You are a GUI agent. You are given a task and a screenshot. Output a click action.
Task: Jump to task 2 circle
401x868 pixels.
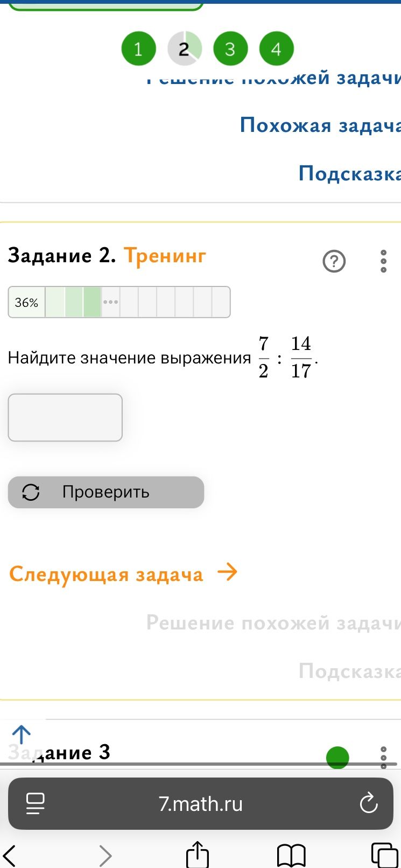[x=185, y=49]
